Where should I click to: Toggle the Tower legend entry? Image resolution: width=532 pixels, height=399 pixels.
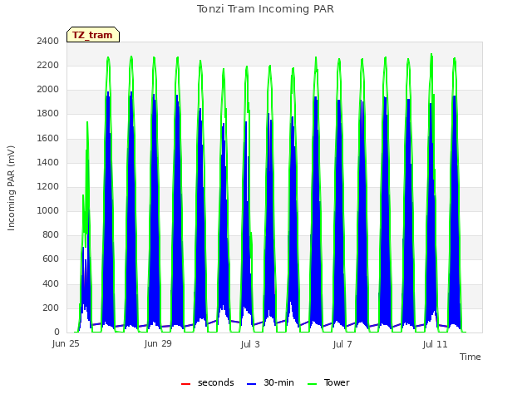[328, 382]
